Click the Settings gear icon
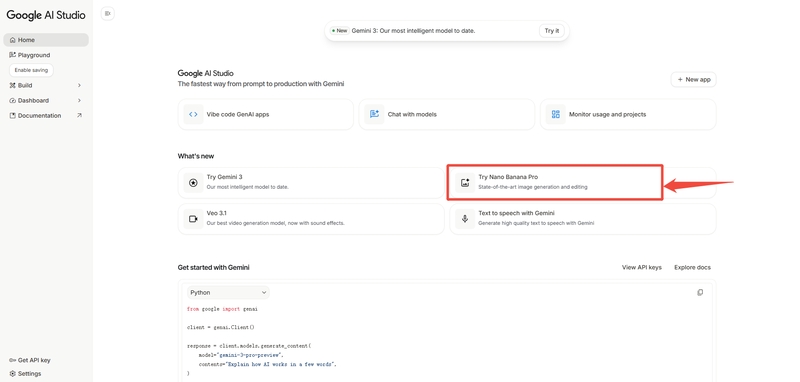 pyautogui.click(x=13, y=373)
